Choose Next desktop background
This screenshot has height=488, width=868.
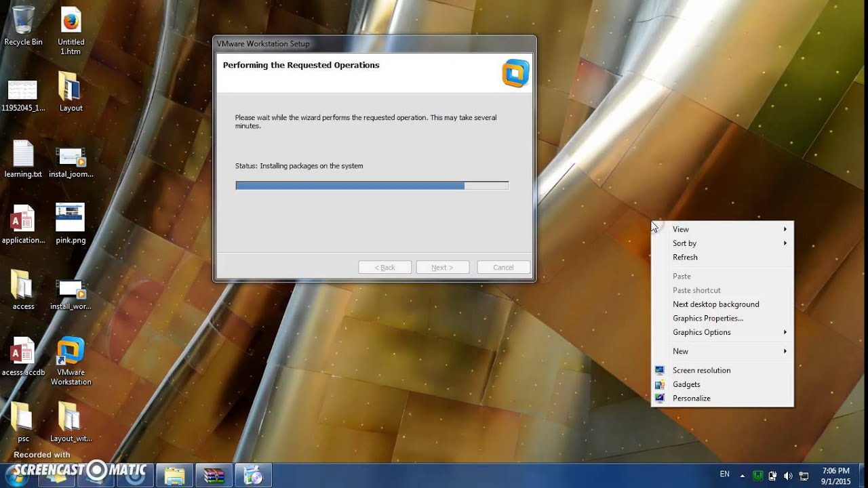click(x=722, y=304)
